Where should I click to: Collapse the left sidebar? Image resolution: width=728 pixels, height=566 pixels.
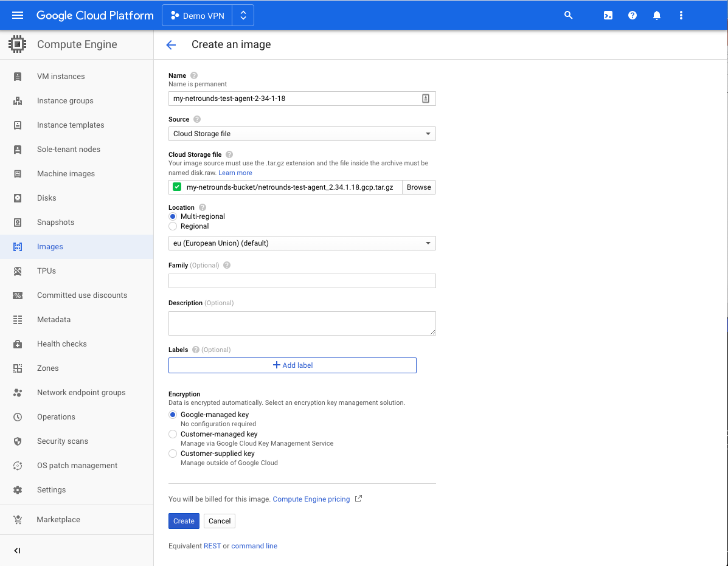[x=17, y=551]
